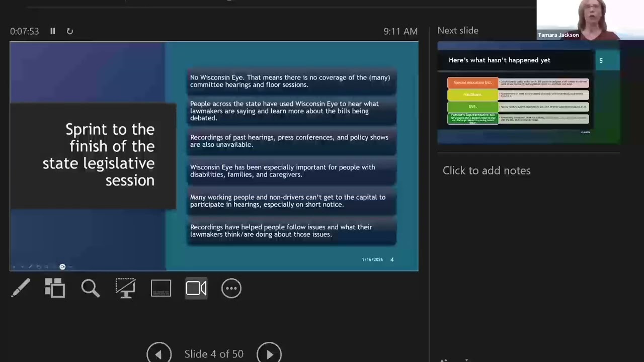The width and height of the screenshot is (644, 362).
Task: Click the green 'DVR' box in the preview
Action: [x=473, y=107]
